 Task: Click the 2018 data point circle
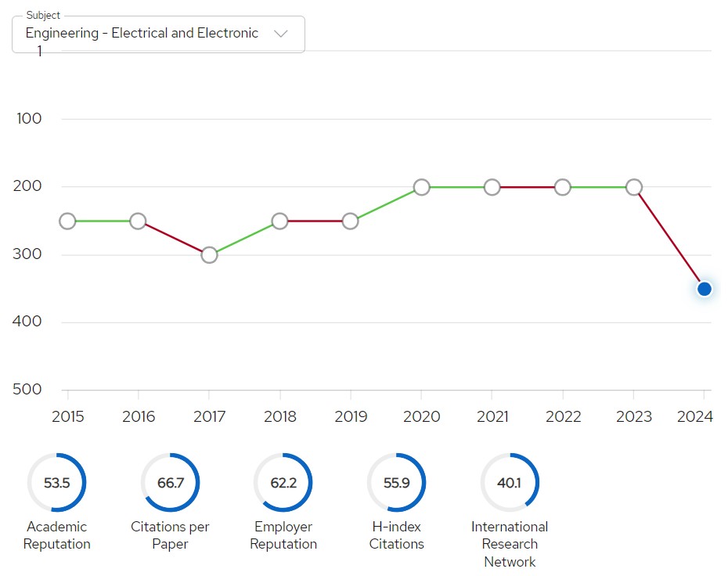(x=280, y=221)
